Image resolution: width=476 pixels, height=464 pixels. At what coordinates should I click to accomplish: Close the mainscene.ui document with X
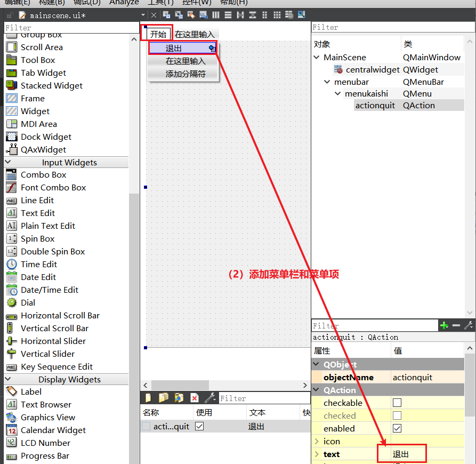(154, 15)
